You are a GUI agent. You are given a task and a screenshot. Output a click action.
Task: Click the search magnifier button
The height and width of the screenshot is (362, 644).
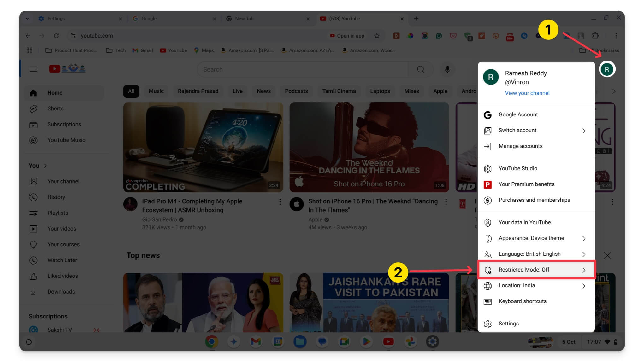pos(421,69)
